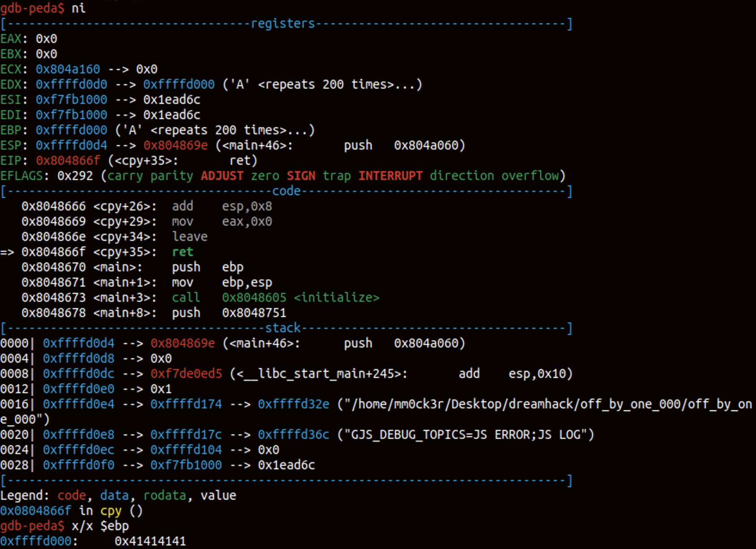
Task: Click the ADJUST flag in EFLAGS
Action: (222, 176)
